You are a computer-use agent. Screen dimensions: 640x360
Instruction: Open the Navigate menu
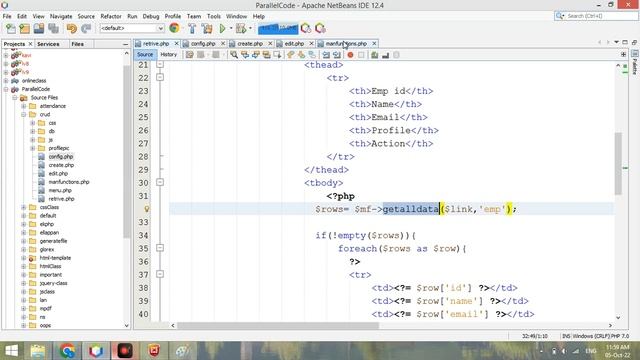pos(61,16)
